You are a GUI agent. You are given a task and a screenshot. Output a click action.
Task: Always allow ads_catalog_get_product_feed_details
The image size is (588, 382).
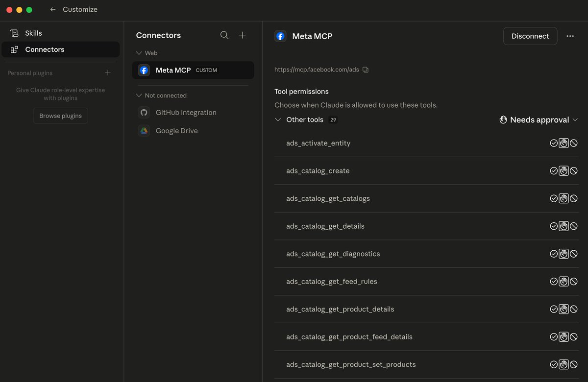554,337
